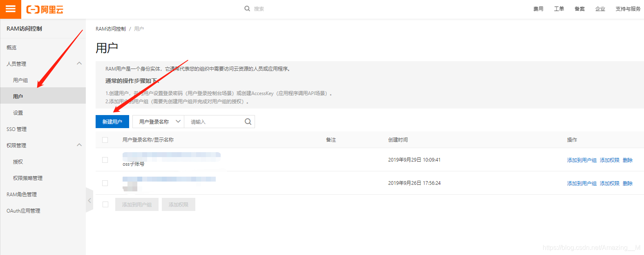
Task: Click the magnifier icon in user search box
Action: 248,122
